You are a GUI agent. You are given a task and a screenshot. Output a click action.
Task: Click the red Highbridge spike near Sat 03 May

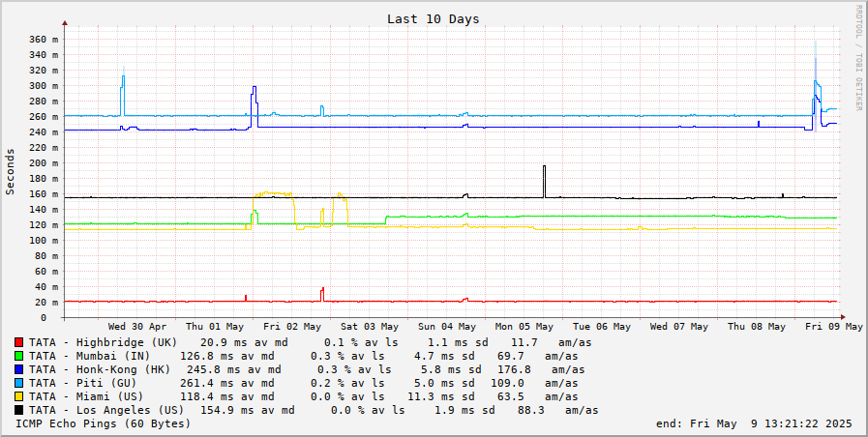pyautogui.click(x=322, y=294)
